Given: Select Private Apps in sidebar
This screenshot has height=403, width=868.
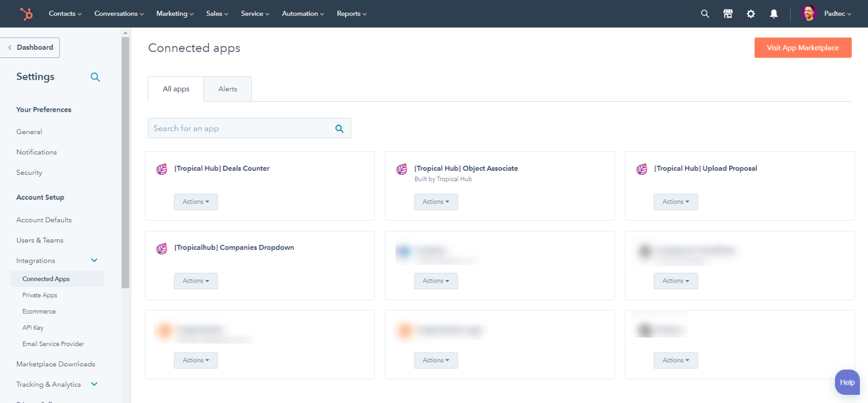Looking at the screenshot, I should pyautogui.click(x=40, y=295).
